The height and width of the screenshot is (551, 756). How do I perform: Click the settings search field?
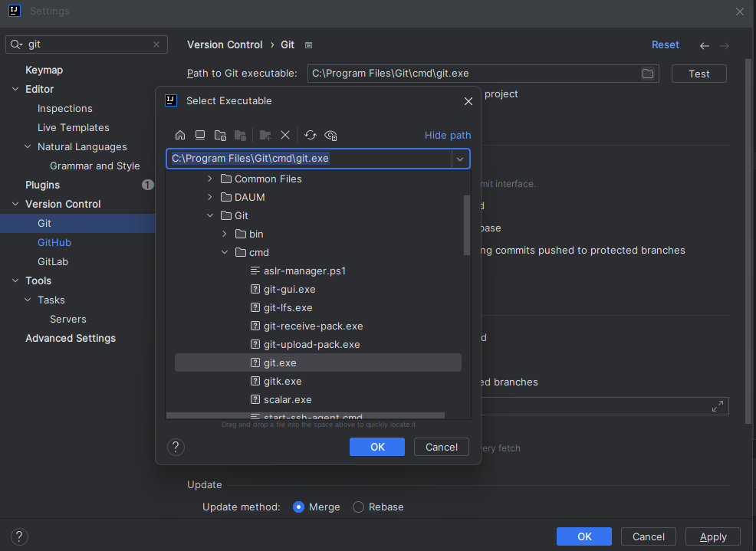coord(87,44)
